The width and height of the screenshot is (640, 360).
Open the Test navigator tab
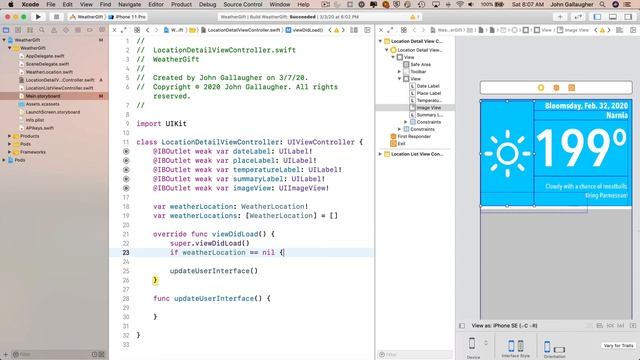(x=66, y=30)
